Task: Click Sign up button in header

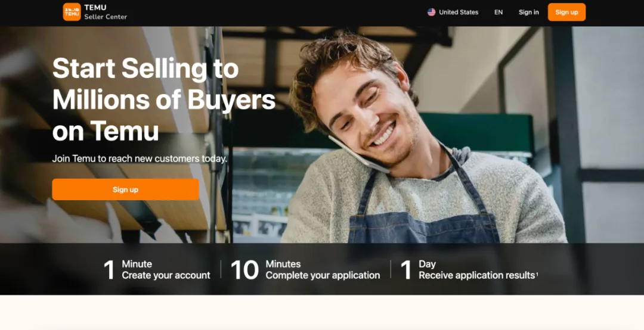Action: tap(566, 13)
